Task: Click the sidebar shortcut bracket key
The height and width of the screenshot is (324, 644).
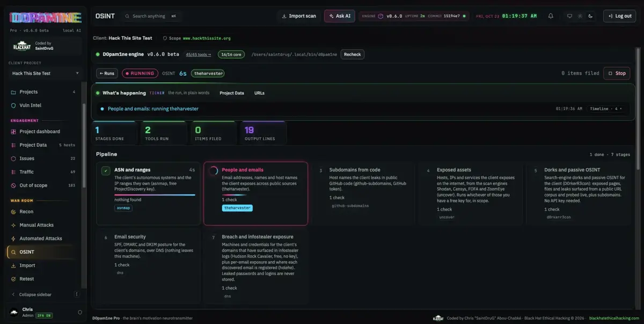Action: point(77,294)
